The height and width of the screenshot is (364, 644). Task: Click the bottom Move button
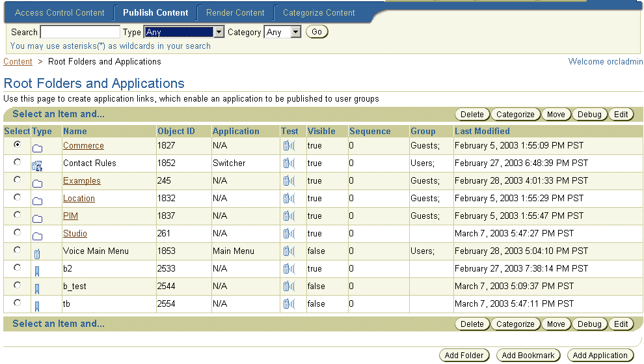(x=556, y=324)
